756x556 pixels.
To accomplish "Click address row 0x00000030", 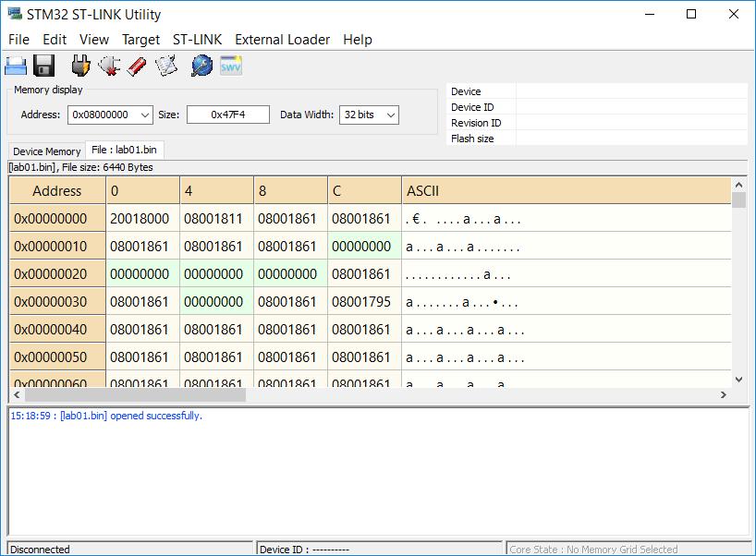I will [57, 302].
